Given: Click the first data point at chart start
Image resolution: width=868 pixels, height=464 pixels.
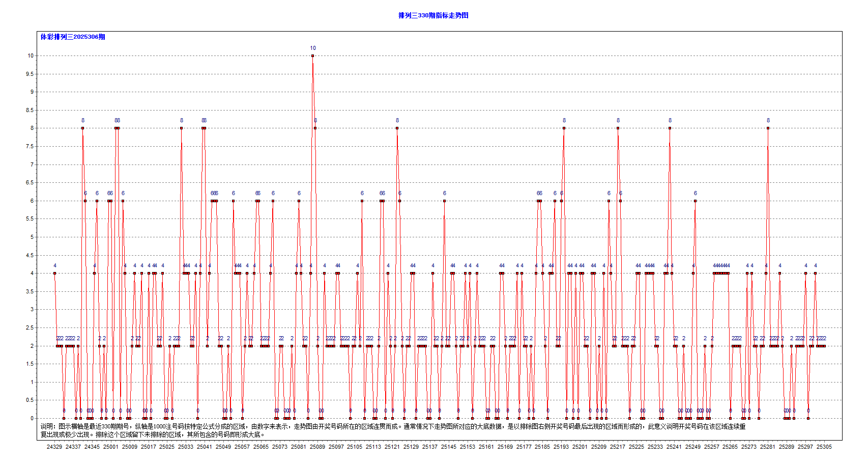Looking at the screenshot, I should [54, 274].
